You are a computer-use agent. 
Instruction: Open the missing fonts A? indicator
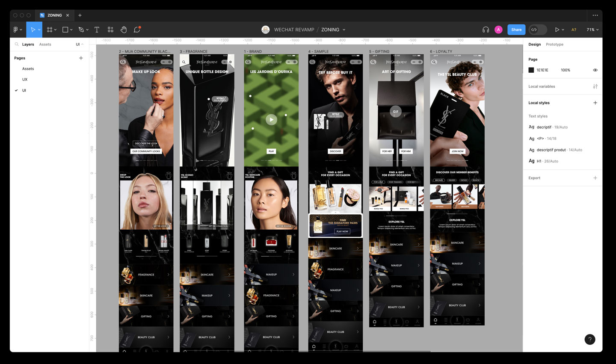574,30
